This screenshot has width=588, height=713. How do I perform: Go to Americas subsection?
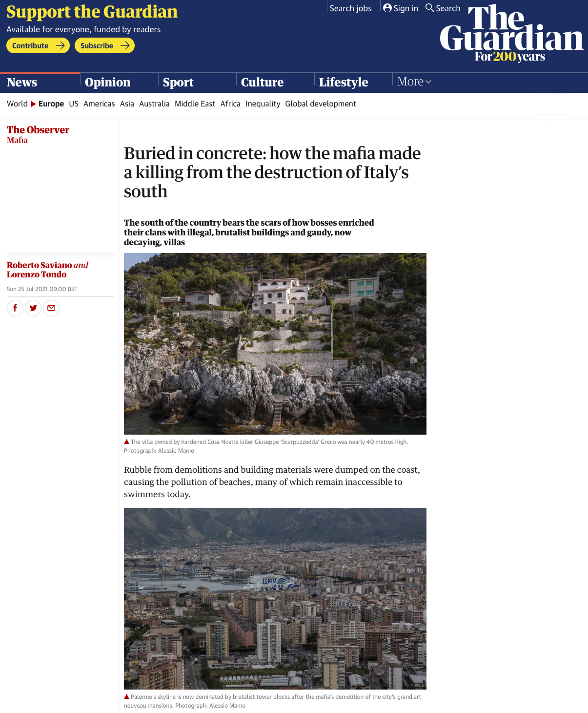pyautogui.click(x=99, y=104)
